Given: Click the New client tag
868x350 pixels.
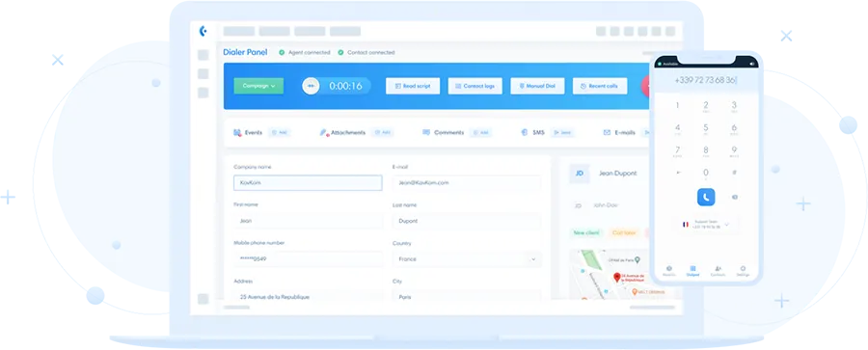Looking at the screenshot, I should [586, 233].
